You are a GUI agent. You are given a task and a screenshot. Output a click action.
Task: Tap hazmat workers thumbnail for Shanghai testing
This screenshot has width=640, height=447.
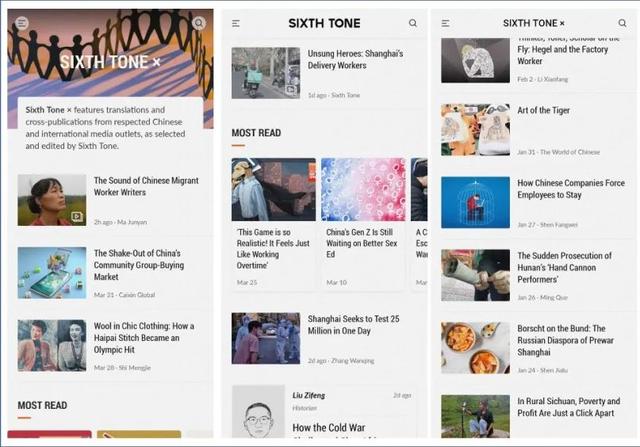click(266, 338)
